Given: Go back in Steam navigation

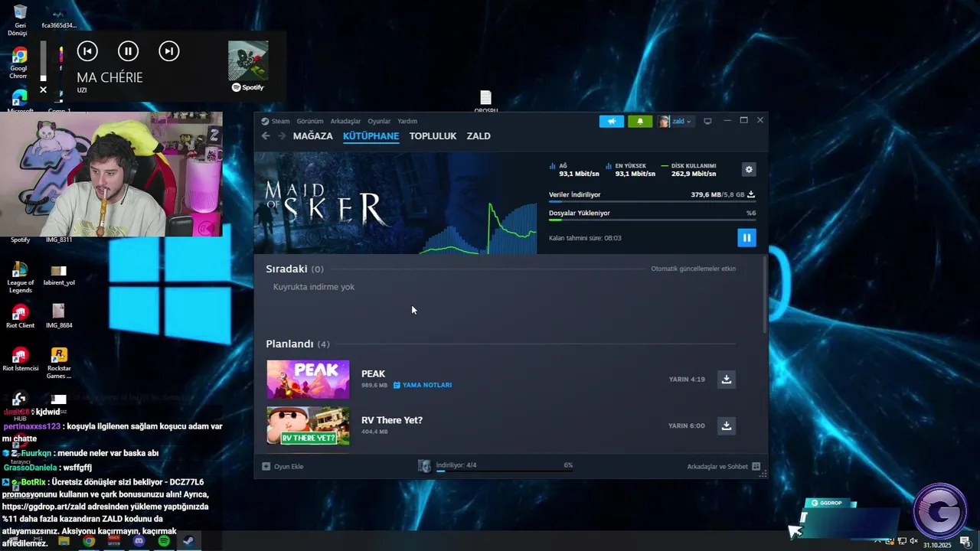Looking at the screenshot, I should click(x=266, y=136).
